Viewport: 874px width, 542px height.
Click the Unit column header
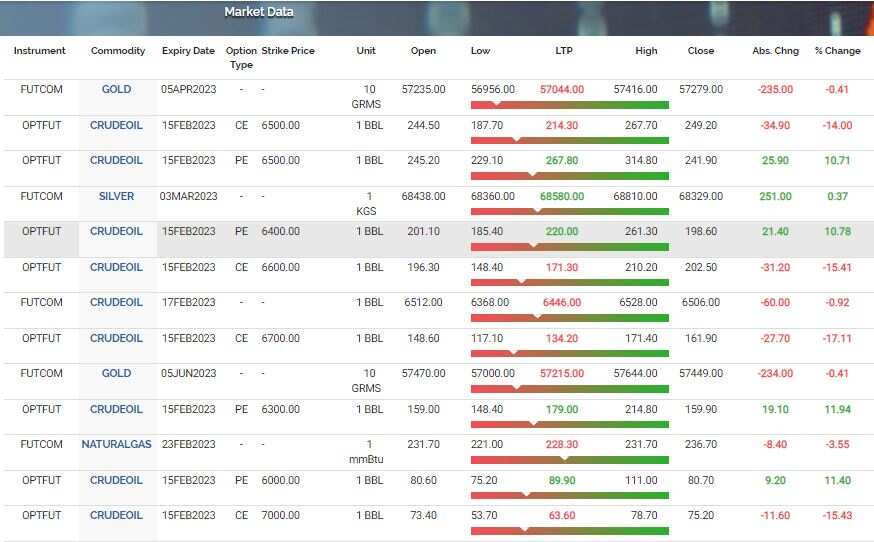[x=366, y=51]
